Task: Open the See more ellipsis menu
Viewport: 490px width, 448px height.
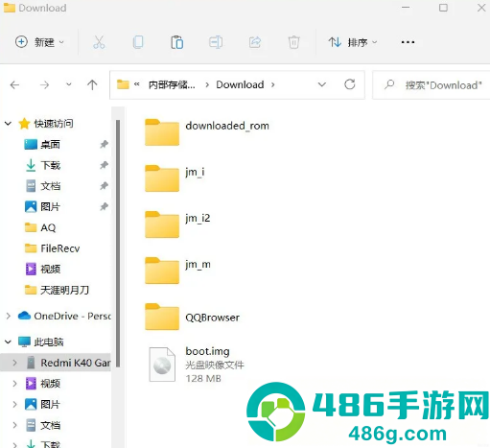Action: click(408, 42)
